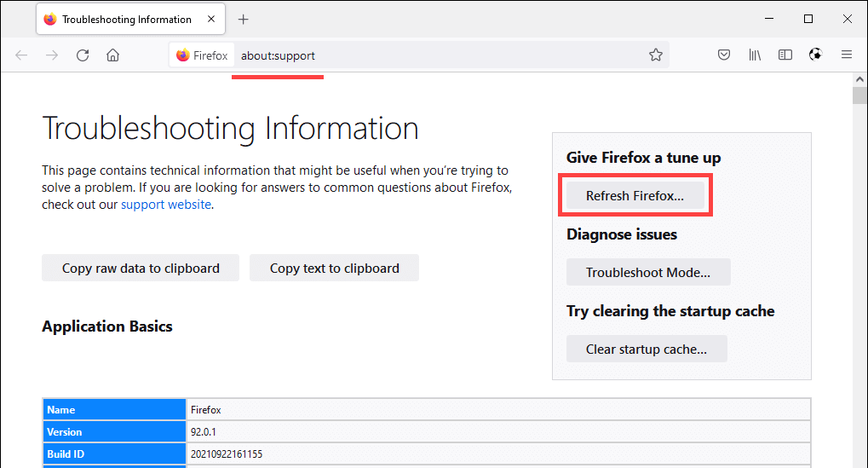868x468 pixels.
Task: Click the back navigation arrow
Action: tap(21, 55)
